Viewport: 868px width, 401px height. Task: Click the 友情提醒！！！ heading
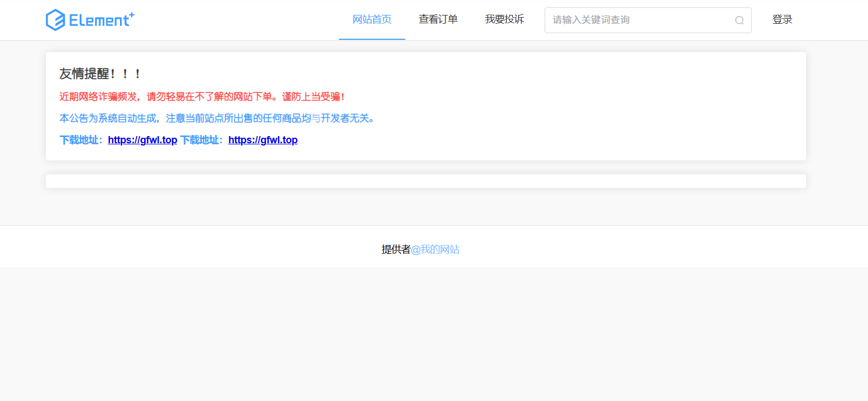pos(100,74)
